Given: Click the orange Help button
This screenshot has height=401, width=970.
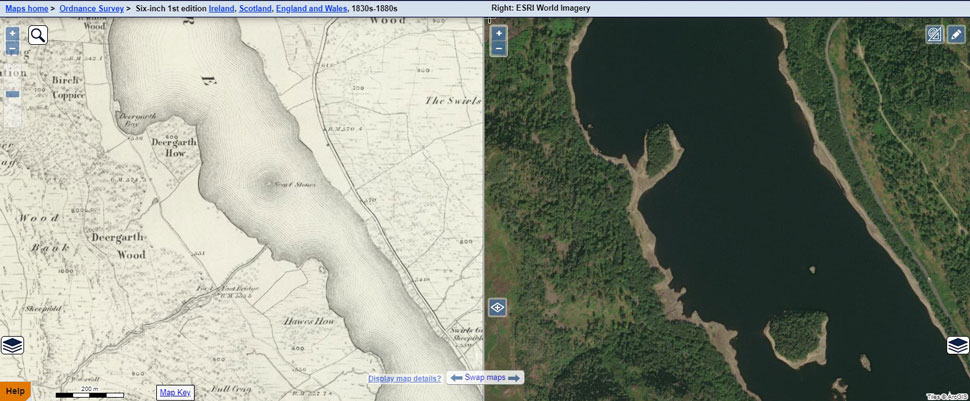Looking at the screenshot, I should (x=15, y=391).
